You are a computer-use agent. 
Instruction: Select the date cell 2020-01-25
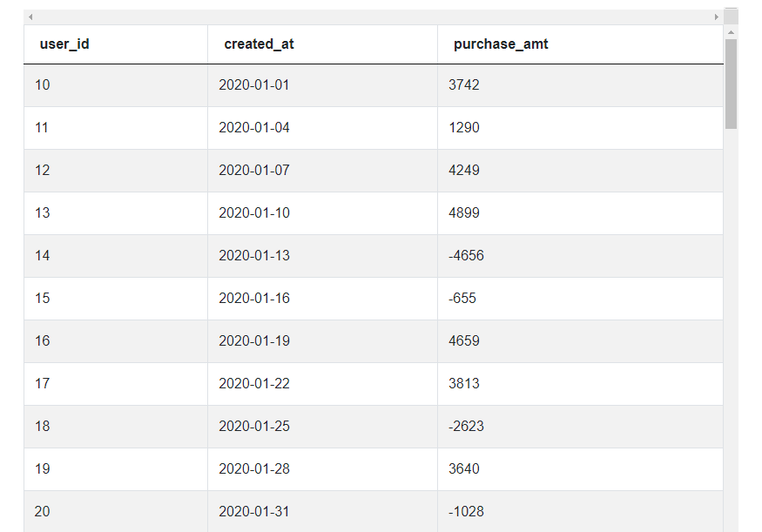[x=254, y=426]
